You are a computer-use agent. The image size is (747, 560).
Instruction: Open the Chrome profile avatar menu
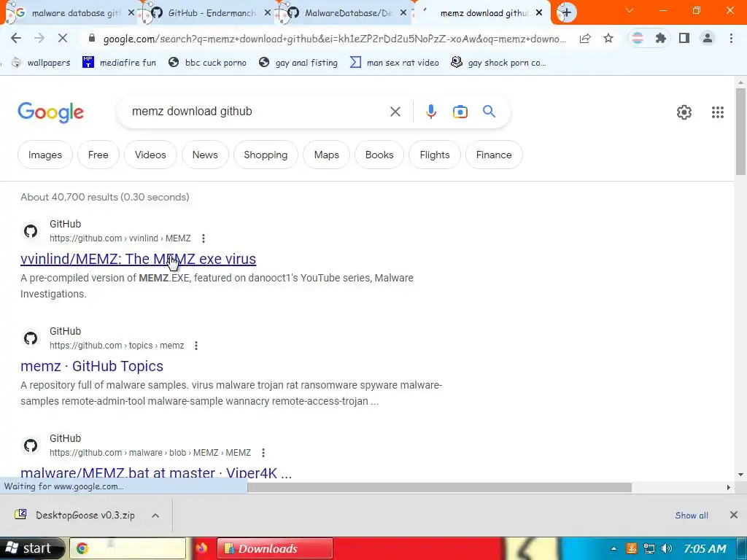(x=708, y=39)
